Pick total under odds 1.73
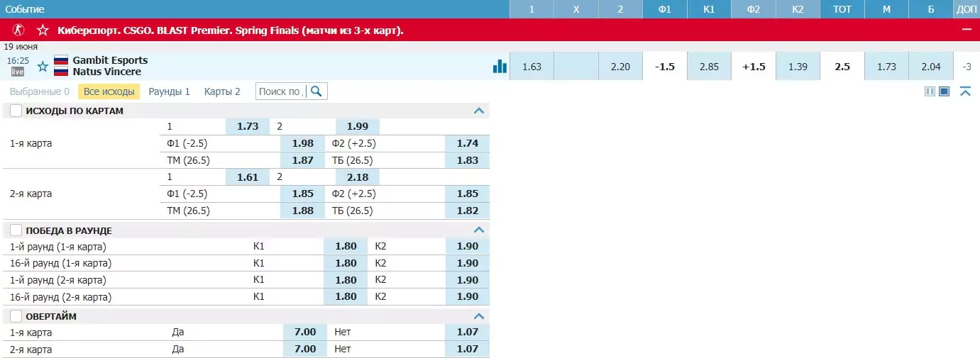 coord(886,67)
